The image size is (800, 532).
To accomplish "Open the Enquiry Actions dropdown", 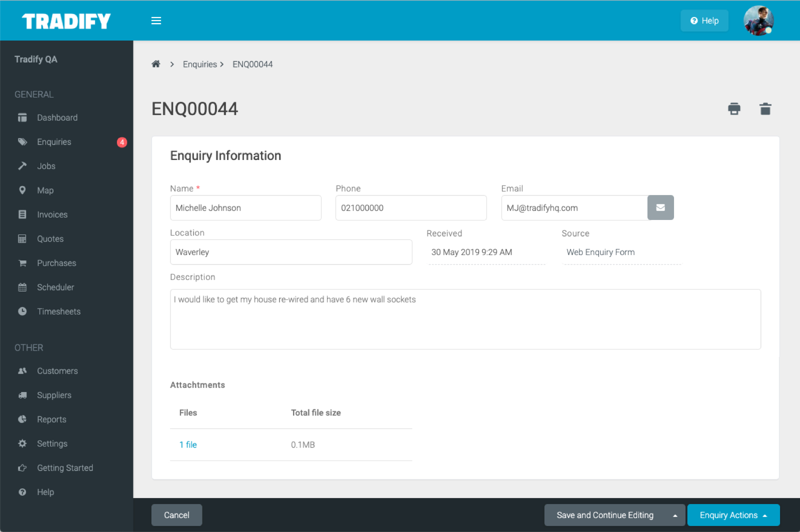I will (733, 515).
